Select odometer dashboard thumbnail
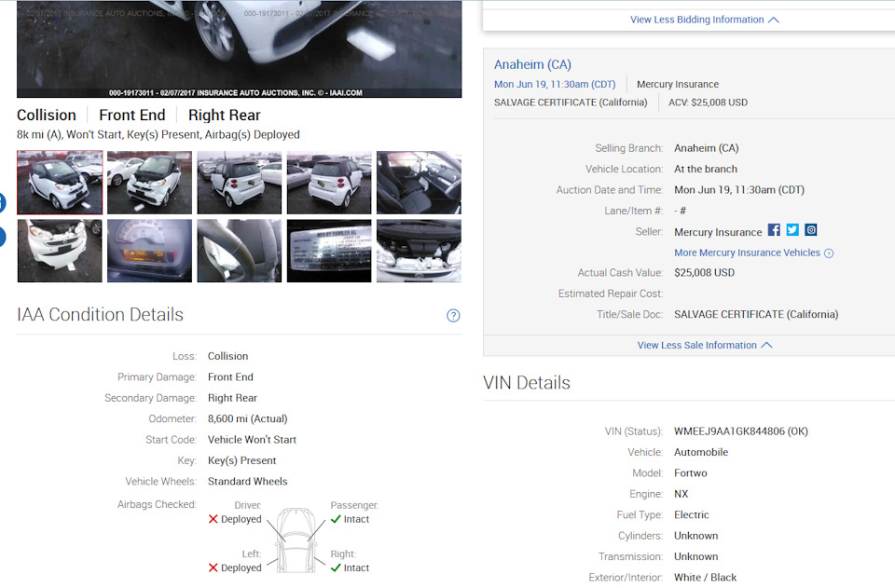Viewport: 895px width, 588px height. 149,251
